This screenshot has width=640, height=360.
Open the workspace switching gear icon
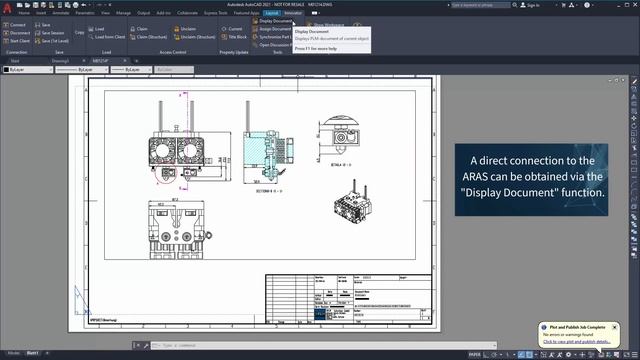click(x=568, y=354)
